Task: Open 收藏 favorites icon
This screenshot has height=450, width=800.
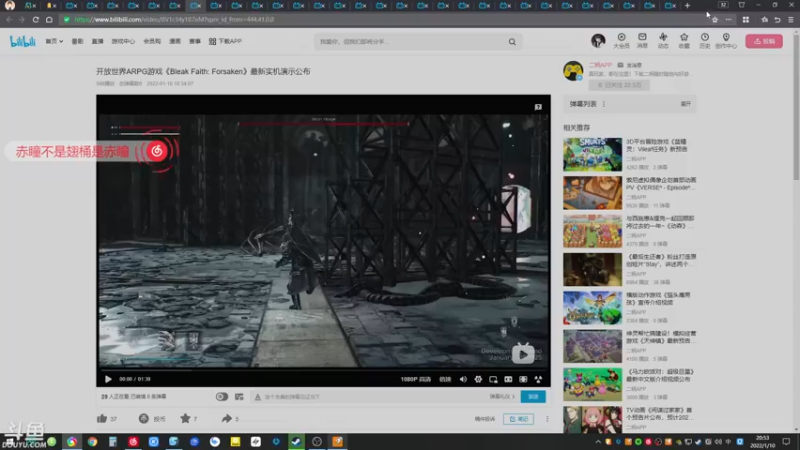Action: click(684, 41)
